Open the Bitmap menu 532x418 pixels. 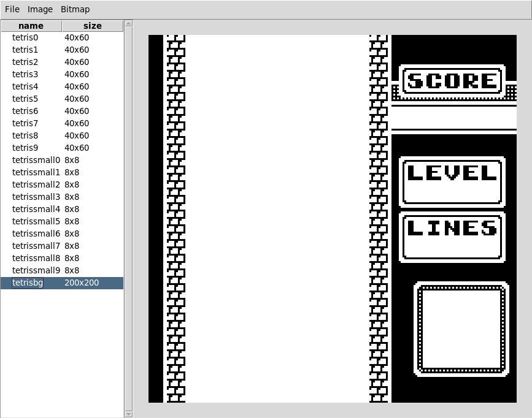click(x=75, y=9)
